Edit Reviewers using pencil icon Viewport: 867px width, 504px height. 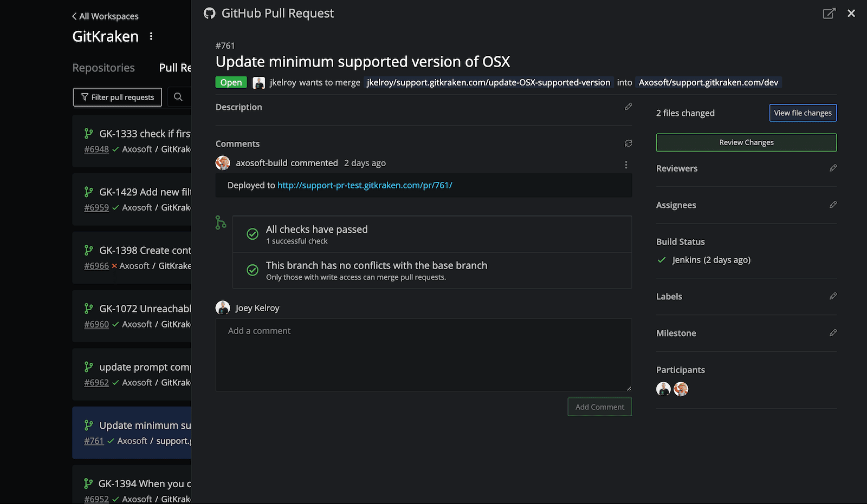(833, 168)
